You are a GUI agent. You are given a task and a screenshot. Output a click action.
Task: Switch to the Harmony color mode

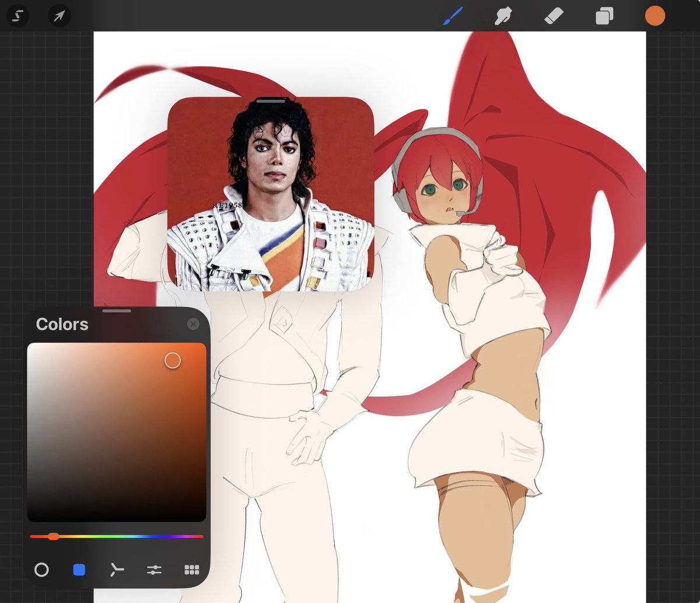pos(117,570)
